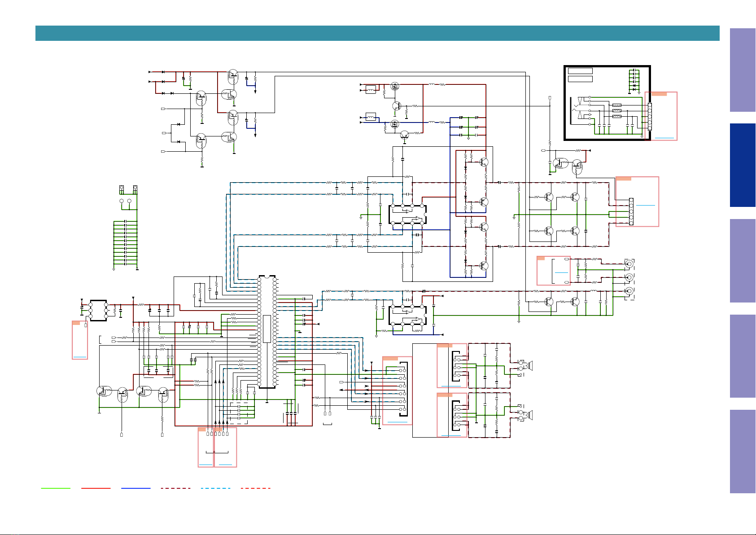Screen dimensions: 756x535
Task: Open the bottommost purple side tab
Action: (743, 452)
